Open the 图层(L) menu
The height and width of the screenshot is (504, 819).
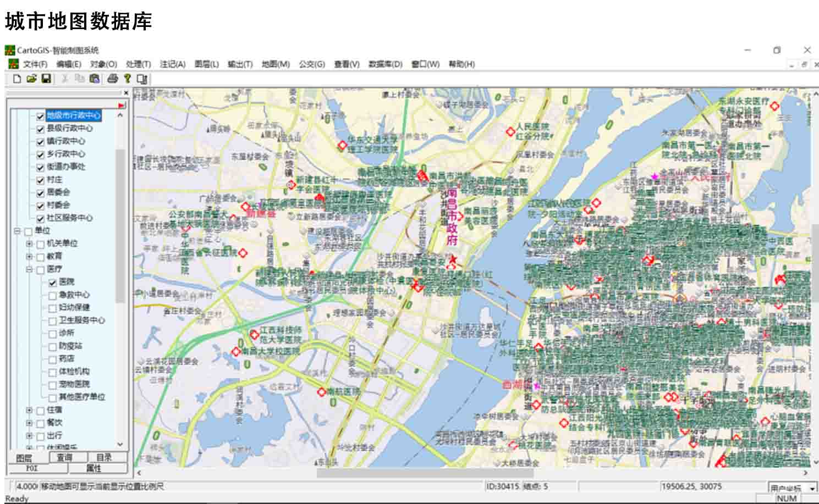pos(206,64)
